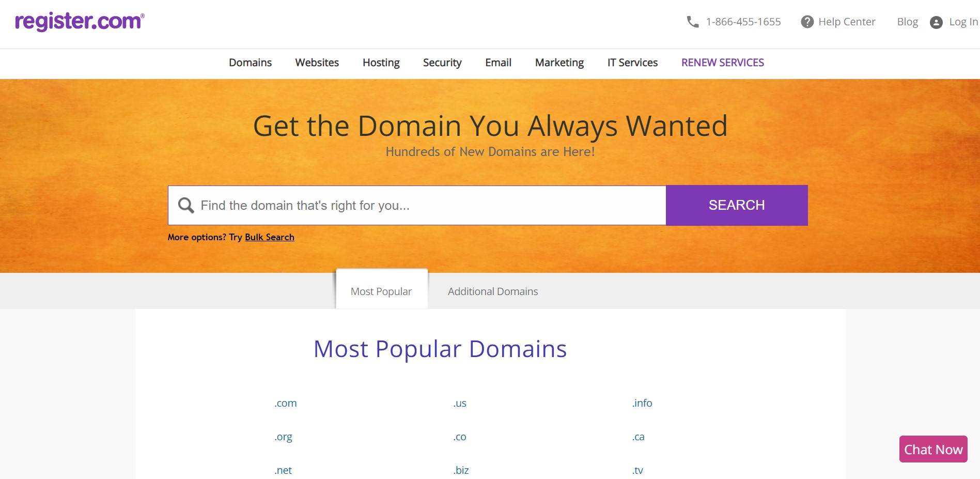Click the register.com logo
The height and width of the screenshot is (479, 980).
tap(80, 22)
